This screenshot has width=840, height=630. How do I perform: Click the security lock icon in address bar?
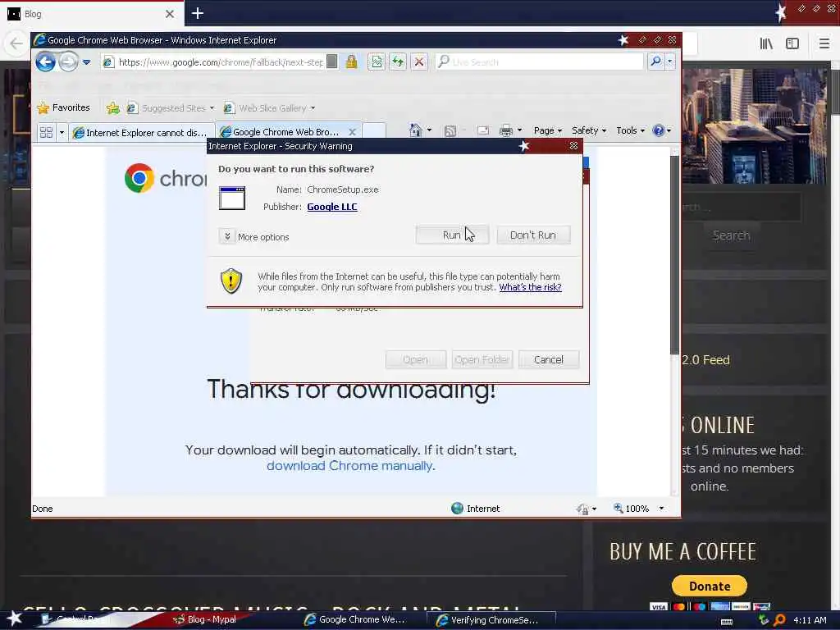[x=351, y=62]
